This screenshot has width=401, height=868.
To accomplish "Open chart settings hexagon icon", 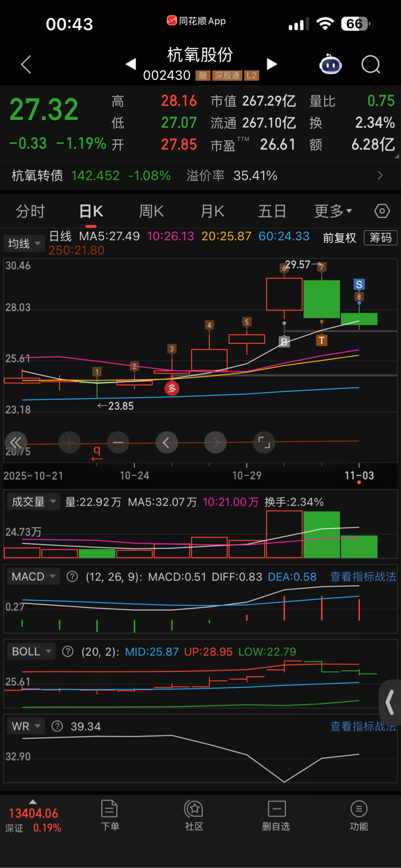I will pos(382,211).
